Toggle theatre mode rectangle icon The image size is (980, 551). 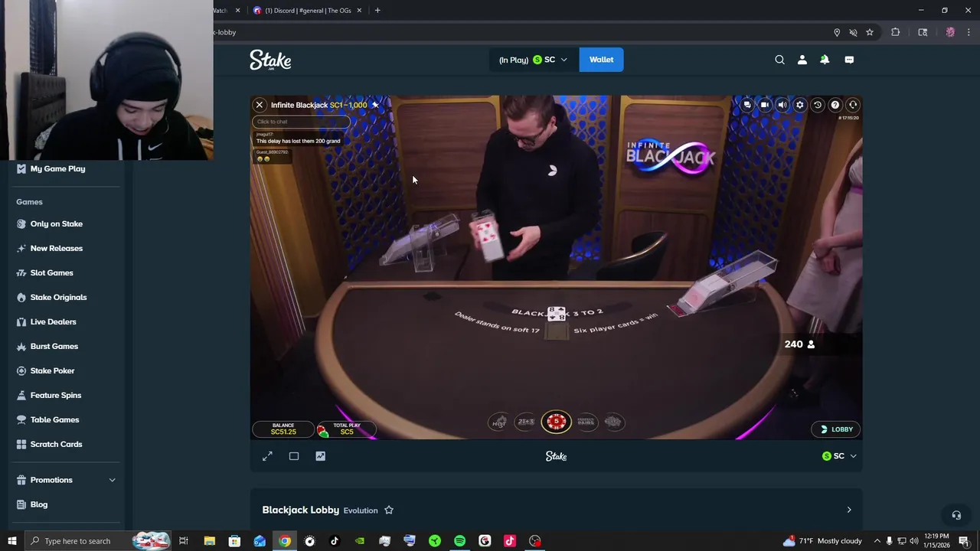pos(294,456)
